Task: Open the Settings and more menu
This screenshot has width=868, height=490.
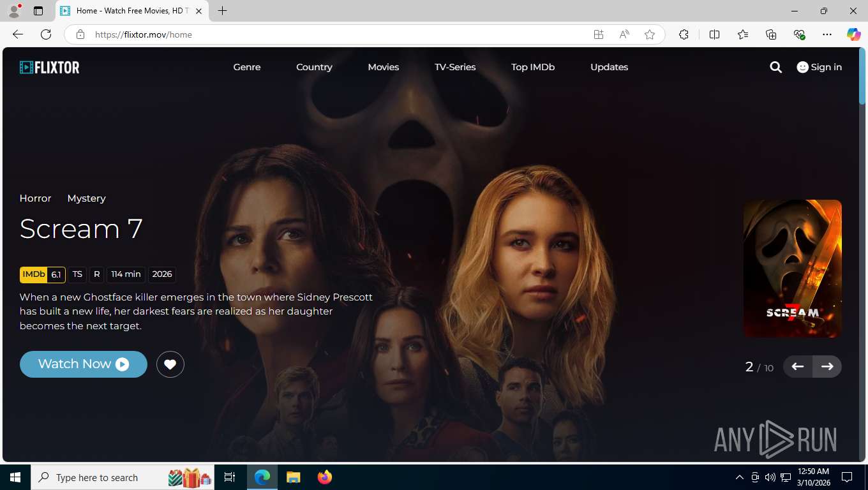Action: (827, 34)
